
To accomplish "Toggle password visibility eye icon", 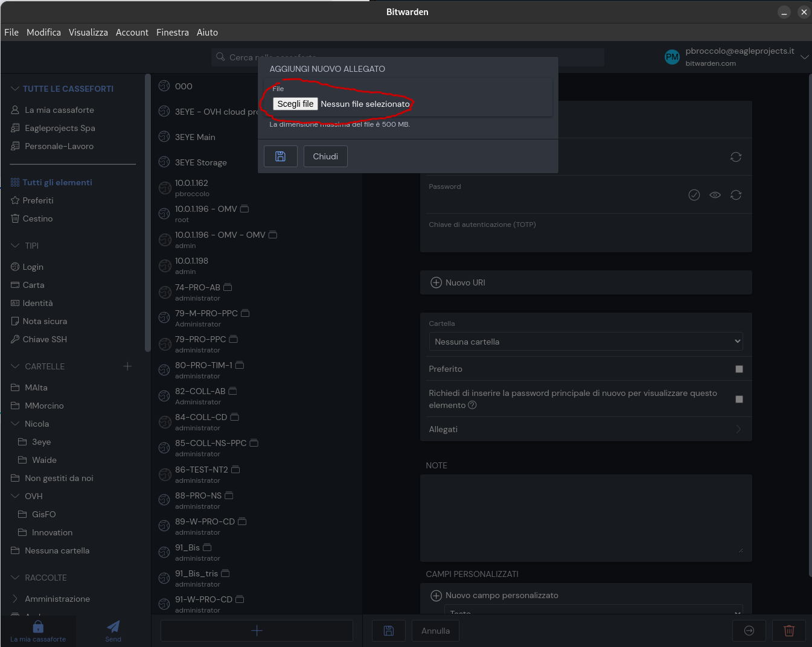I will (715, 195).
